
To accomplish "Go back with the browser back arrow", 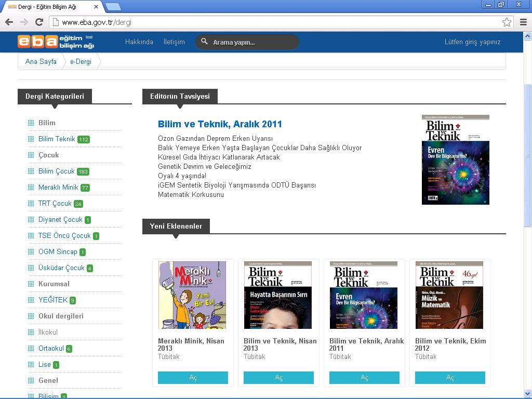I will tap(9, 22).
